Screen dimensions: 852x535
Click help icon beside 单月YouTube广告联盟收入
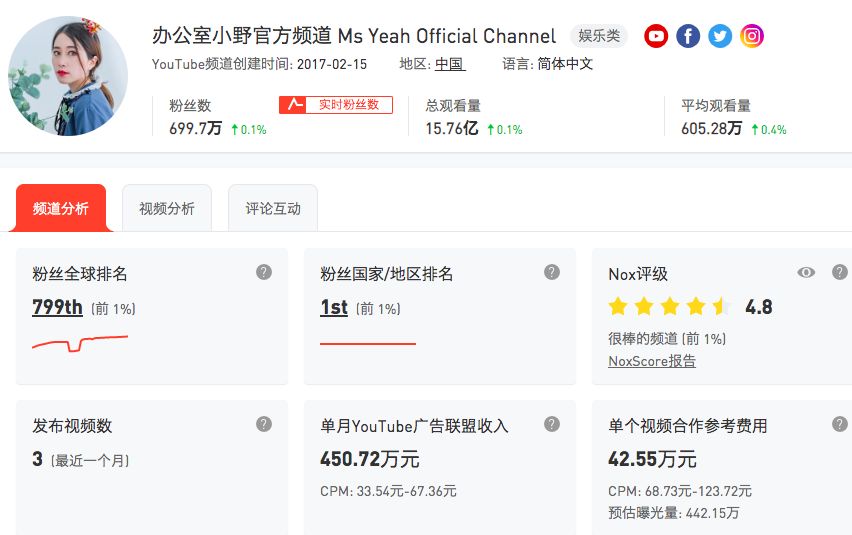552,424
